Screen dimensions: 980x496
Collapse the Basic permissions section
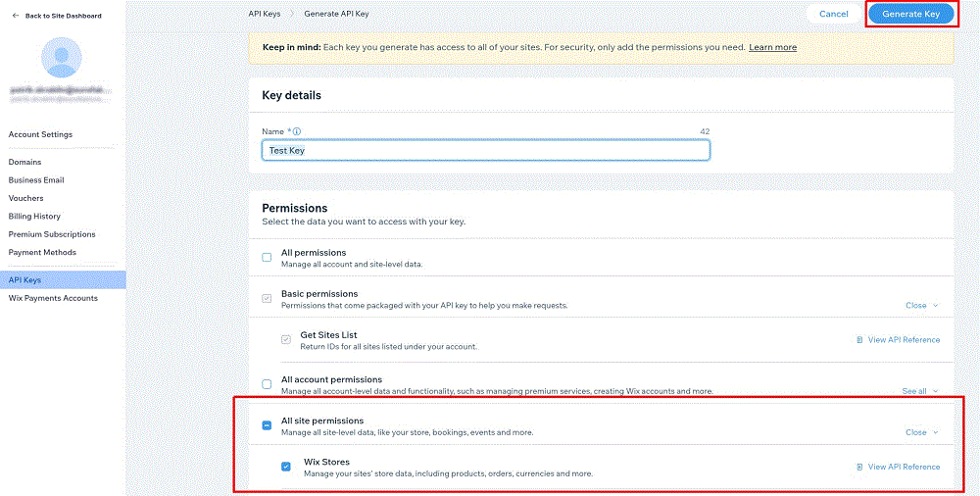921,305
